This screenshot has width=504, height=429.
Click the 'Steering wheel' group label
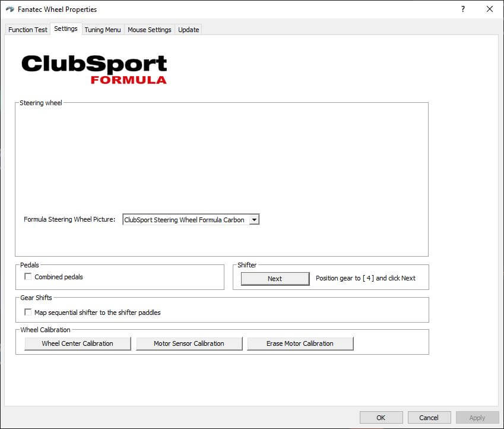(41, 103)
